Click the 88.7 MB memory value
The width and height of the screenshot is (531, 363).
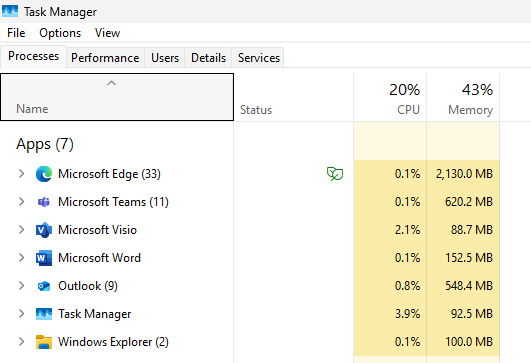click(472, 230)
